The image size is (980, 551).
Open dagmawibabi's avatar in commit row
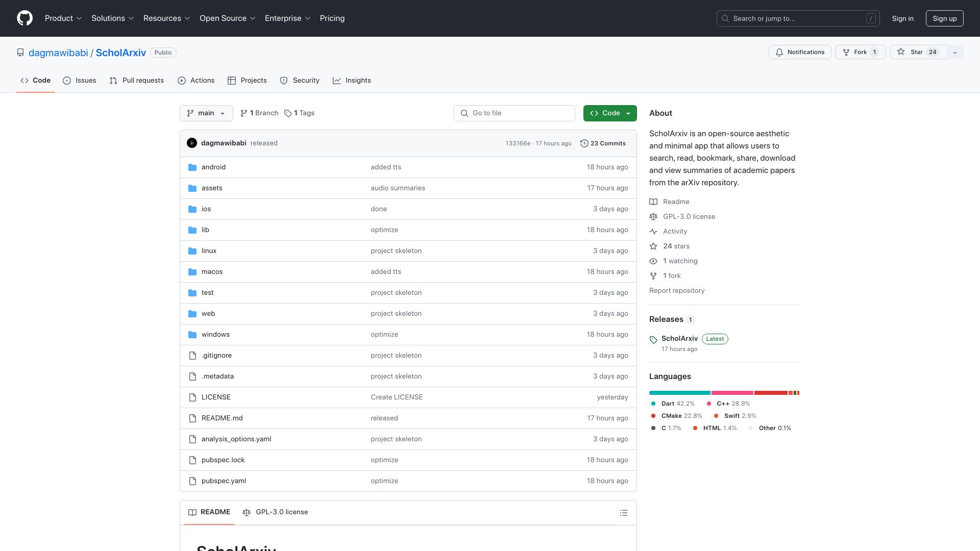[x=192, y=143]
